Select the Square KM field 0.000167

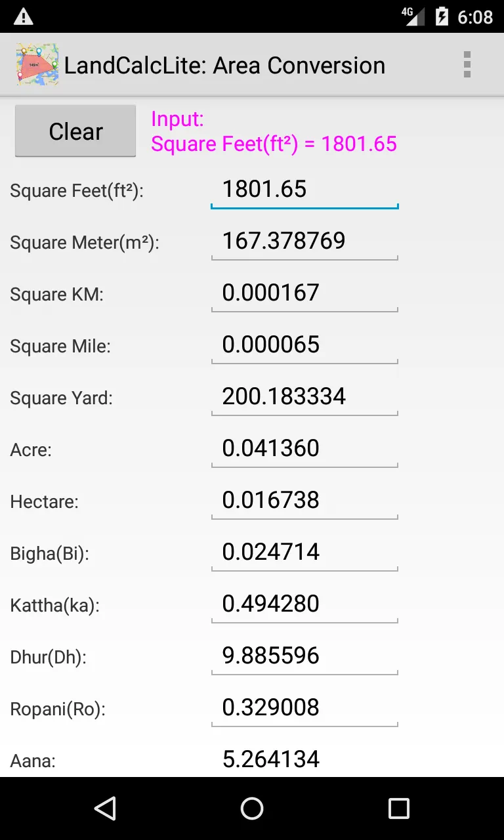click(304, 294)
